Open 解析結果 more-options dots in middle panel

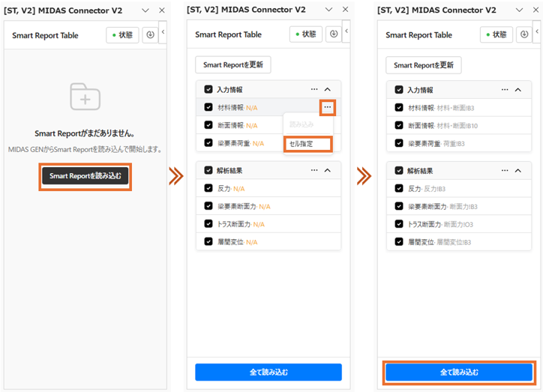click(314, 170)
